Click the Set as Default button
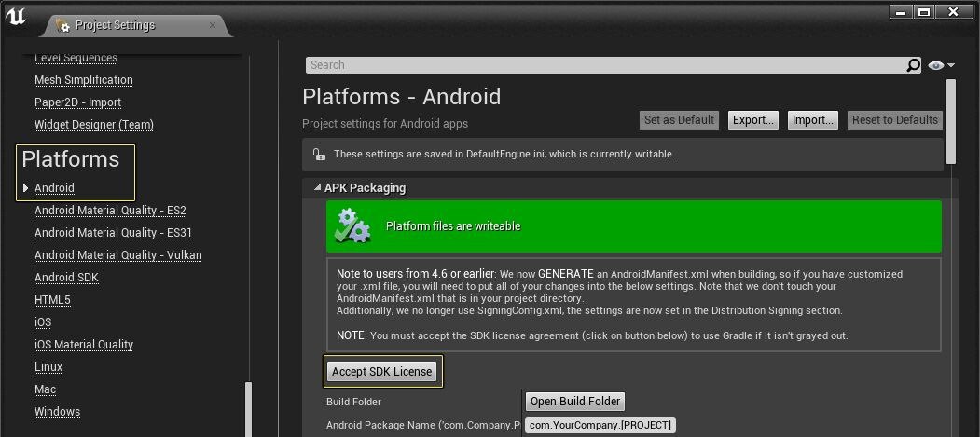980x437 pixels. 679,120
